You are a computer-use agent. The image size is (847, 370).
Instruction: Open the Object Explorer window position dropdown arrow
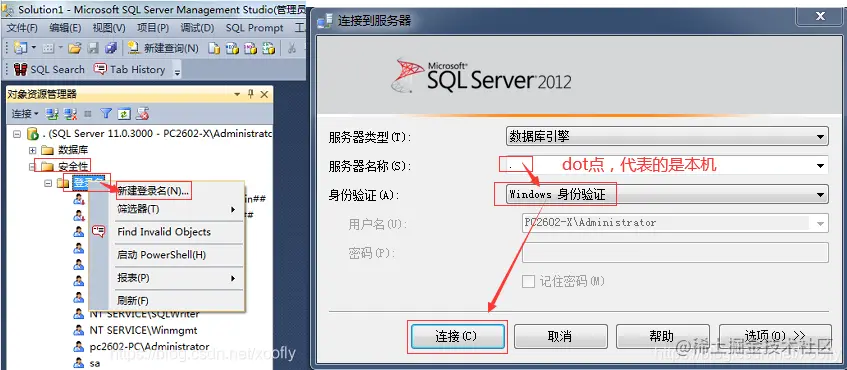(237, 95)
